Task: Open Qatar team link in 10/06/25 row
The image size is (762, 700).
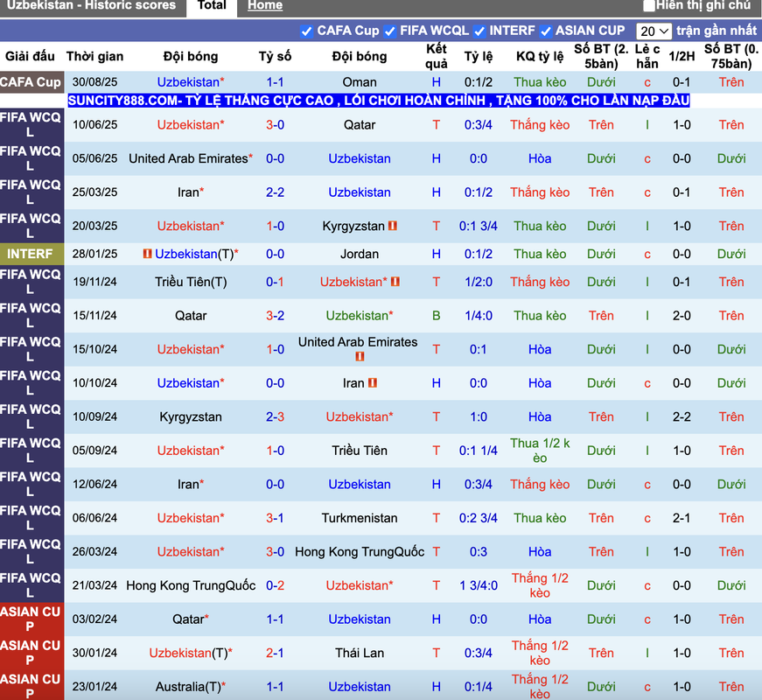Action: (360, 125)
